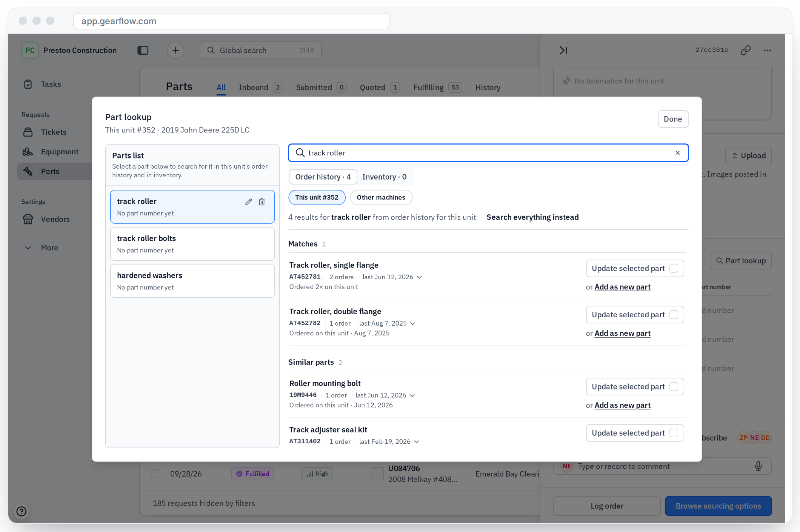This screenshot has height=532, width=800.
Task: Filter results to Other machines
Action: click(x=381, y=198)
